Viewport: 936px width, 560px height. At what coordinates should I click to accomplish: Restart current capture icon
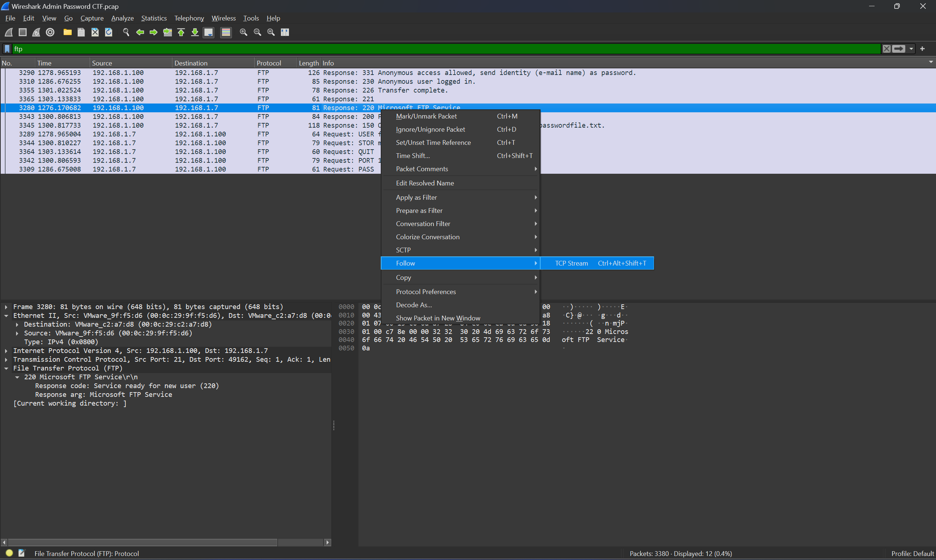[x=36, y=33]
